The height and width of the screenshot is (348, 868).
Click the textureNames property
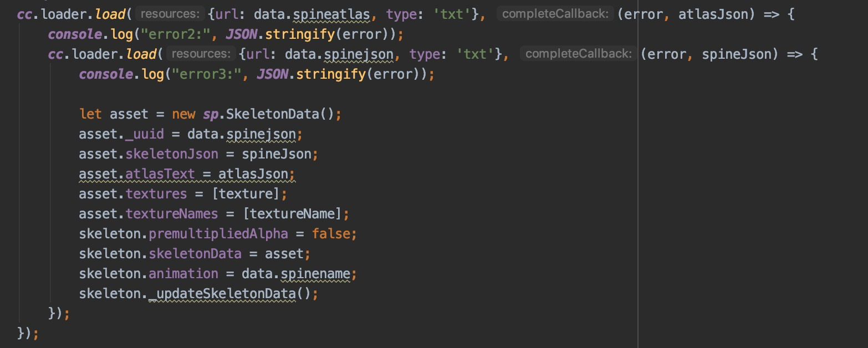[172, 214]
